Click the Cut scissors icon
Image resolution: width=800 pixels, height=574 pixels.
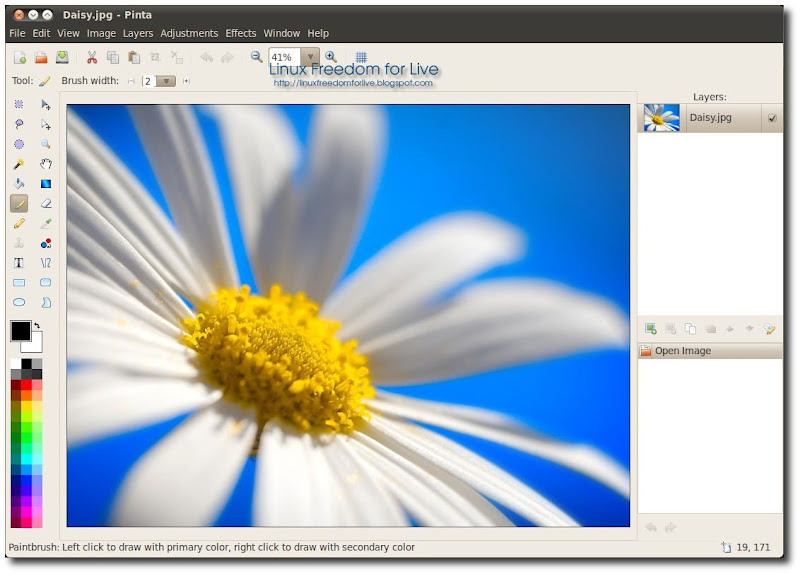click(x=92, y=57)
